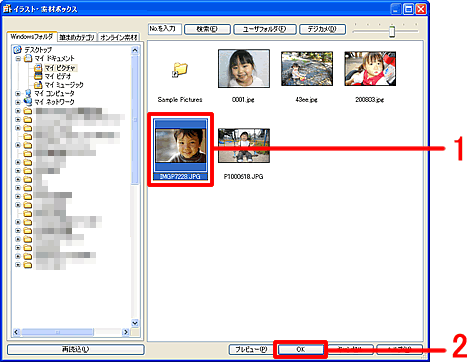
Task: Select the マイ ビデオ label in tree
Action: (x=58, y=76)
